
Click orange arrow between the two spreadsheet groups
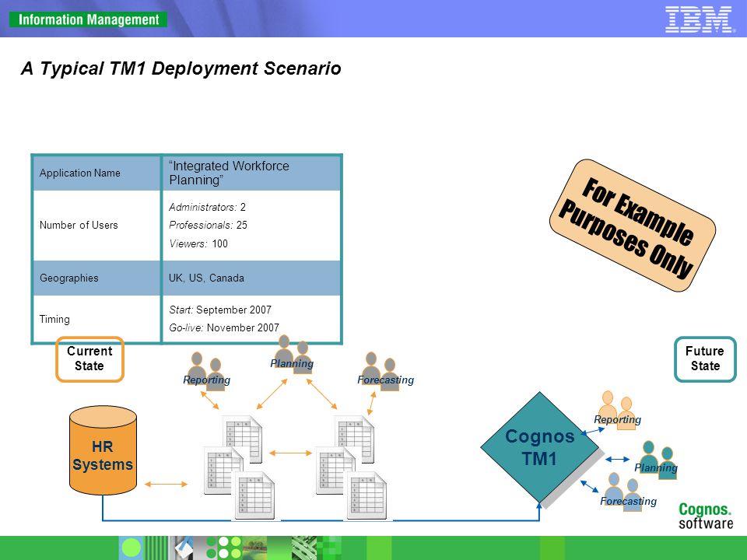click(290, 453)
